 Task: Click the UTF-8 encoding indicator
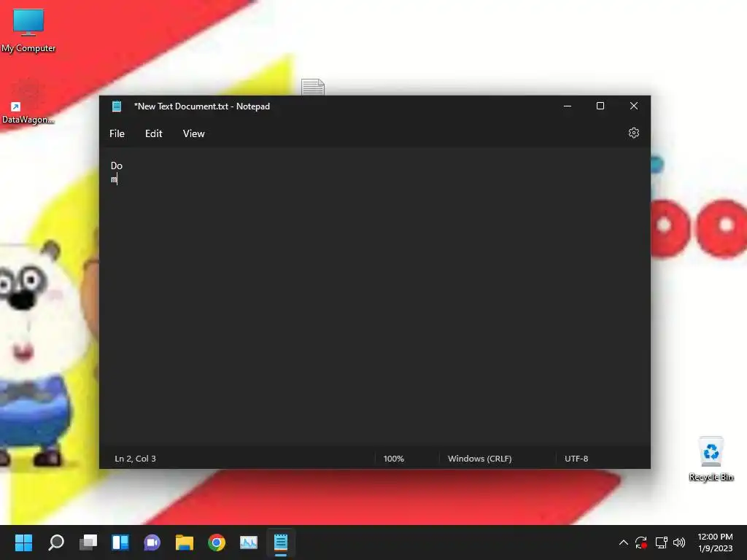[x=576, y=459]
